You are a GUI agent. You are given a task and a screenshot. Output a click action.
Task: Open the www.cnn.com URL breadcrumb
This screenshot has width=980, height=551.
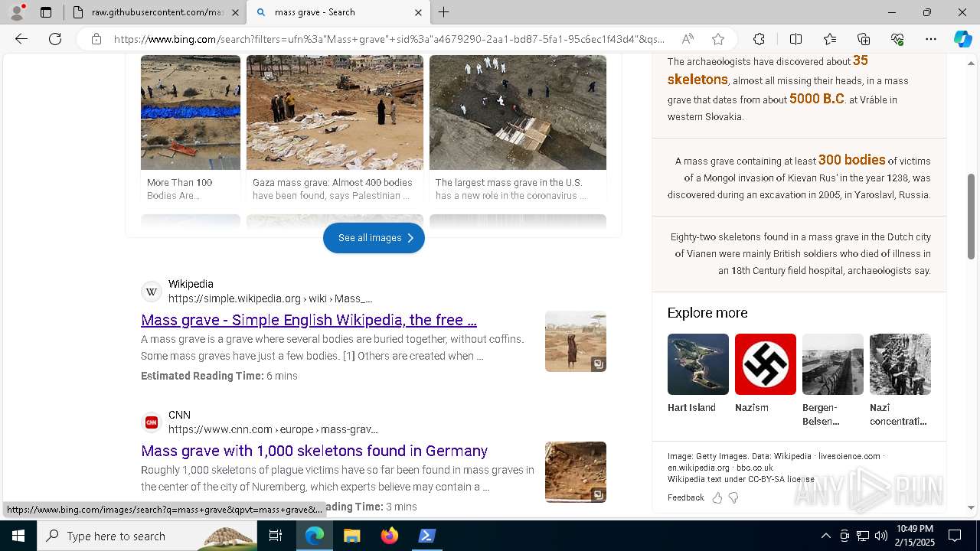point(273,429)
